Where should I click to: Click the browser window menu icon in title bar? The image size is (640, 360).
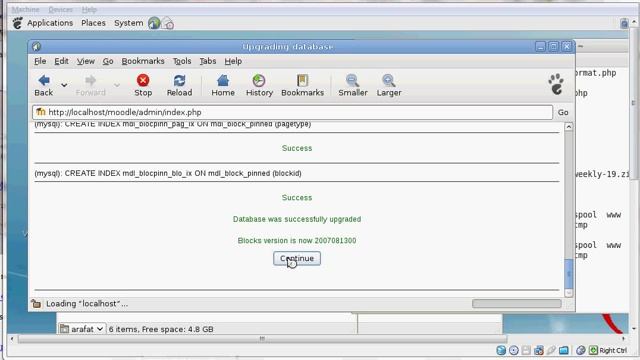point(37,47)
